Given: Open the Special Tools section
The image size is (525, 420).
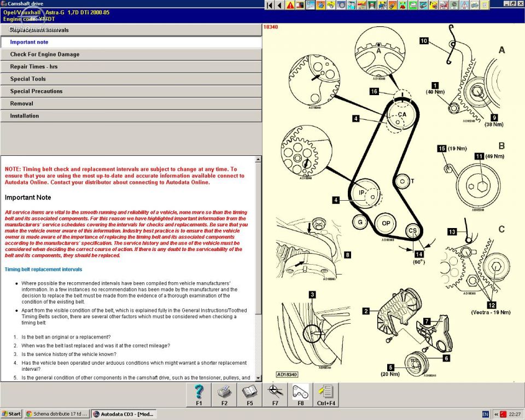Looking at the screenshot, I should (x=131, y=79).
